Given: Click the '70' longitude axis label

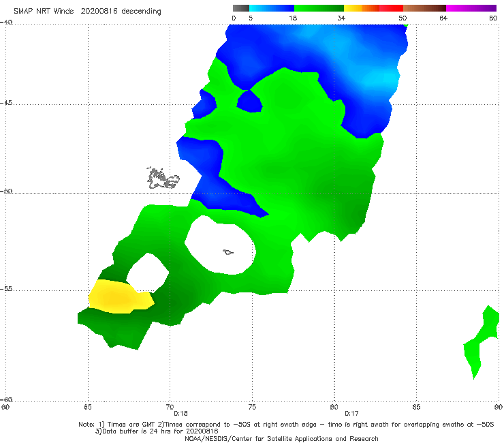Looking at the screenshot, I should (x=170, y=407).
